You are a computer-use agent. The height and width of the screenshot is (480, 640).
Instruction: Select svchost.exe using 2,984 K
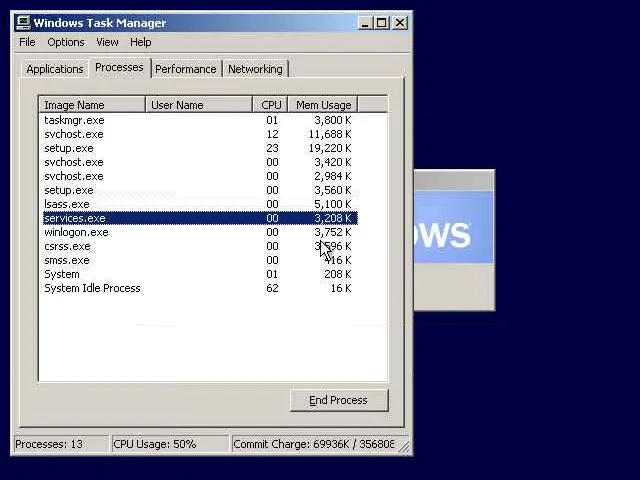200,176
